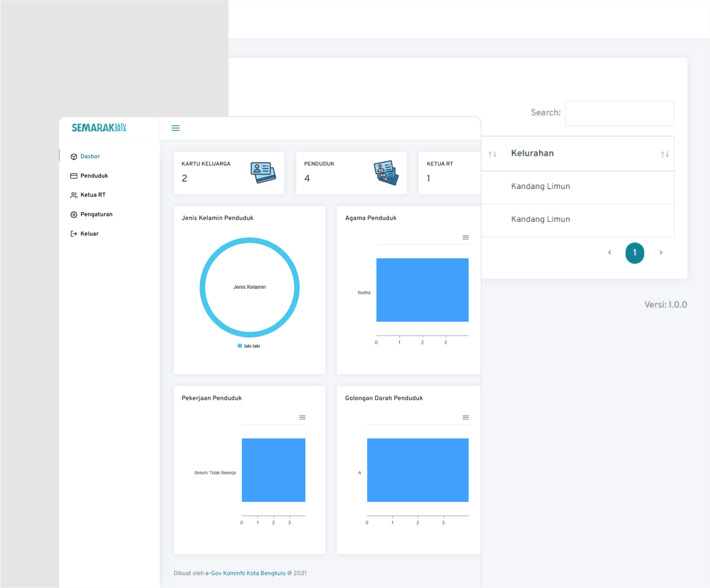This screenshot has width=710, height=588.
Task: Click the Versi: 1.0.0 label
Action: point(666,305)
